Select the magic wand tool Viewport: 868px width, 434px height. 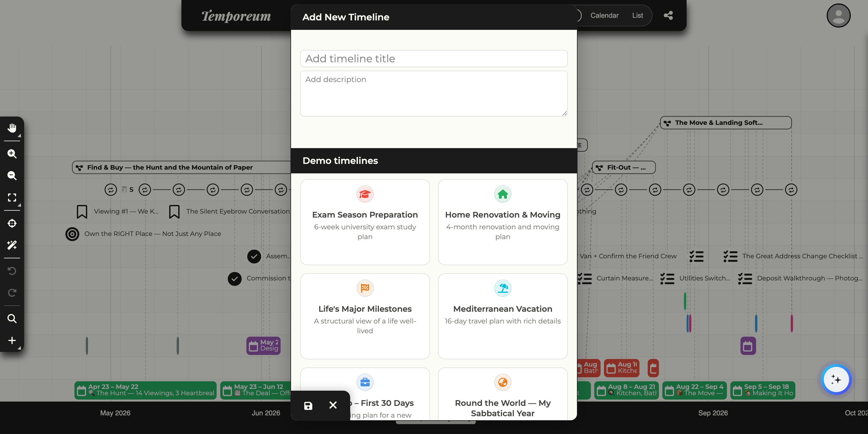point(12,245)
